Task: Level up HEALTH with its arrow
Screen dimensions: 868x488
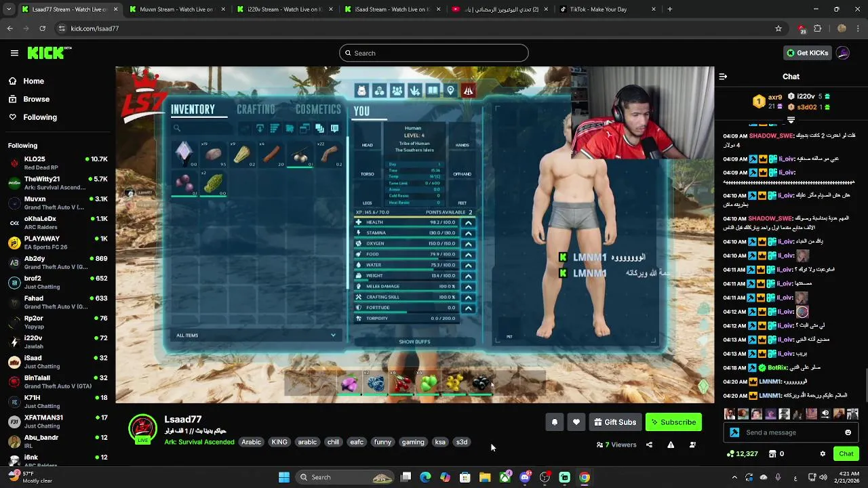Action: [468, 222]
